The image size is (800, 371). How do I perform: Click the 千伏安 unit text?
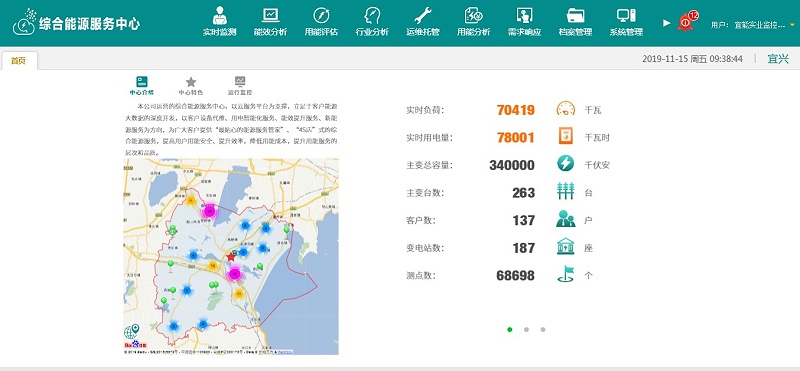point(597,165)
